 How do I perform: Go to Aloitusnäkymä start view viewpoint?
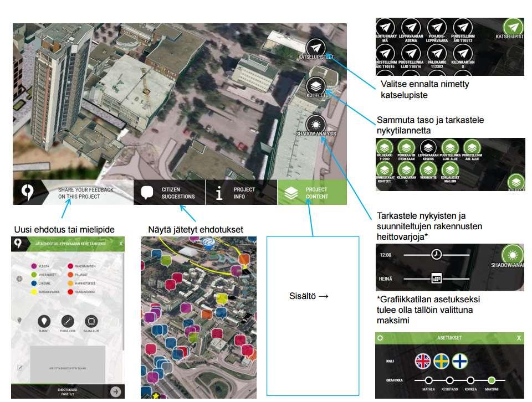coord(385,28)
